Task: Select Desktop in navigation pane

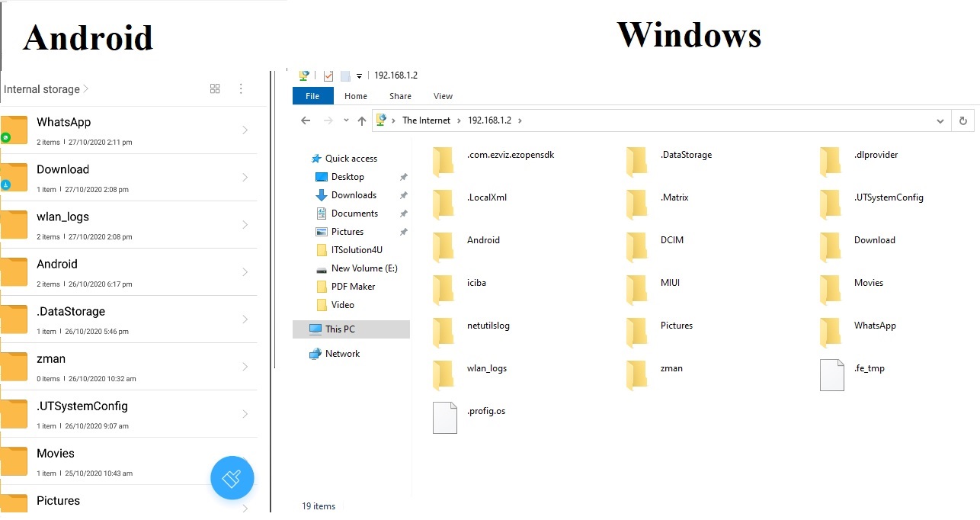Action: (340, 177)
